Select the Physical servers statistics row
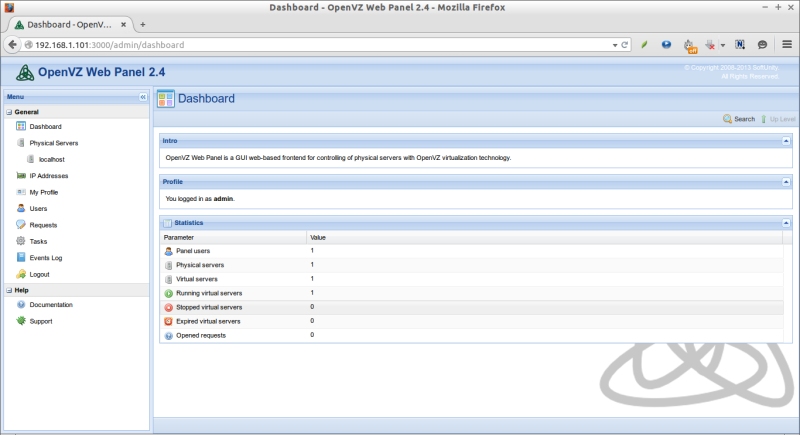The height and width of the screenshot is (435, 800). pos(471,265)
